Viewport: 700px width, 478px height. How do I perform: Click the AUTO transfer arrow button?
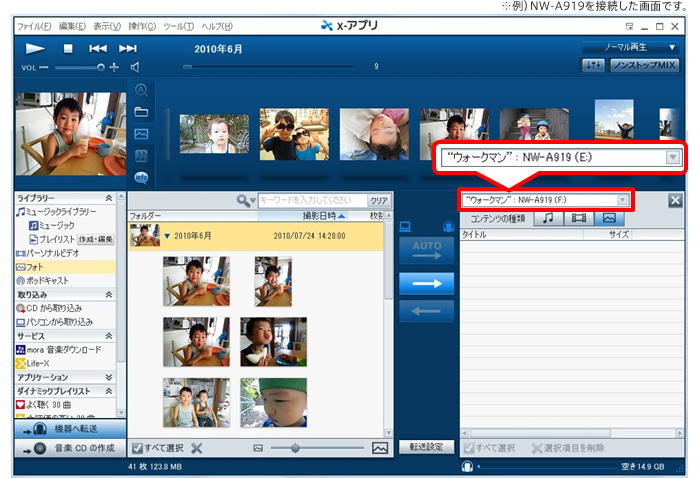coord(420,250)
